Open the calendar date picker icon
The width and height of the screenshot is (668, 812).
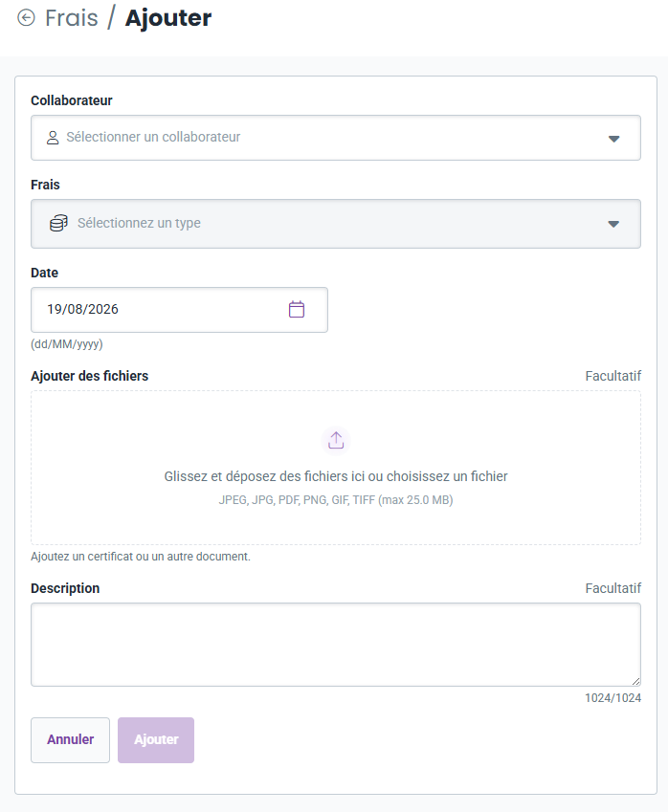coord(297,309)
